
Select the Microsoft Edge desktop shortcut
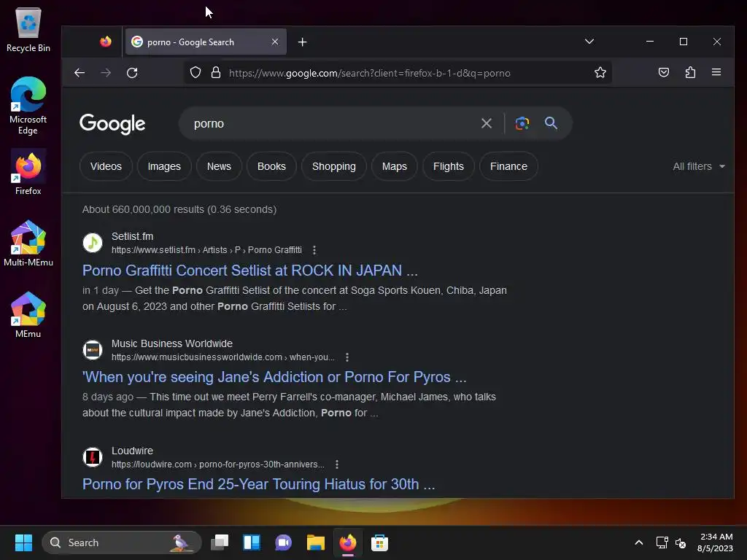coord(28,106)
